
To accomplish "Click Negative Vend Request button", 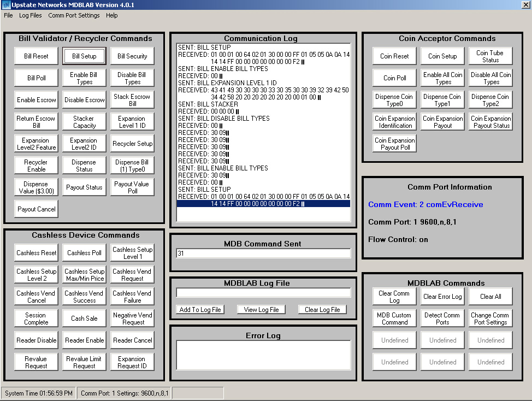I will coord(132,319).
